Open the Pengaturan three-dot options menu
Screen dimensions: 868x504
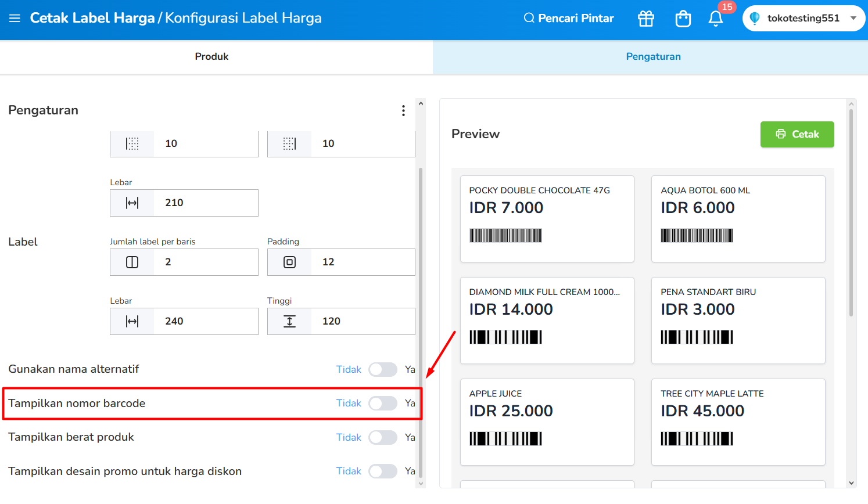[403, 111]
